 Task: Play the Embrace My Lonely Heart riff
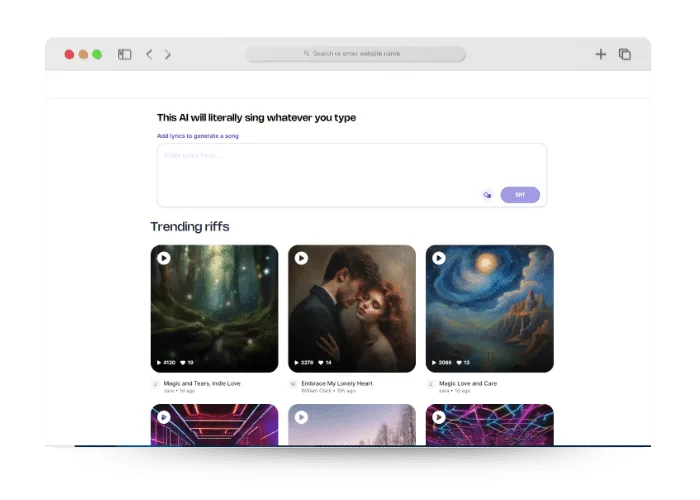(x=301, y=258)
